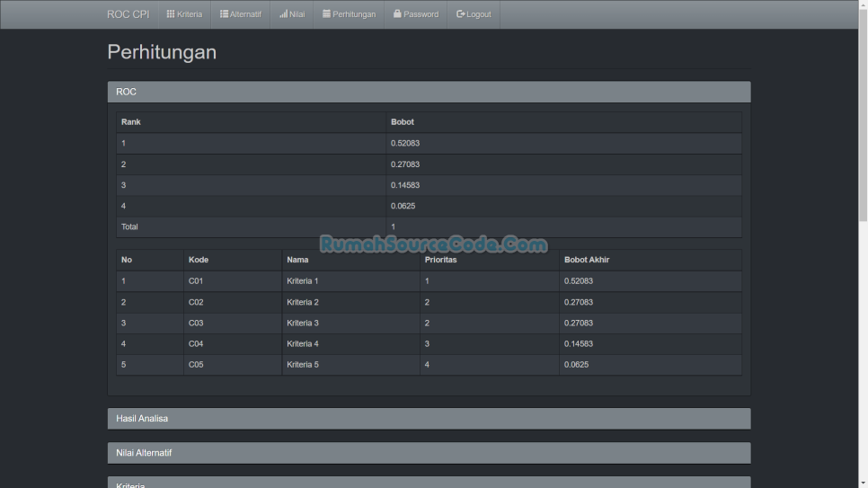Select the C03 code cell
The height and width of the screenshot is (488, 868).
(196, 323)
